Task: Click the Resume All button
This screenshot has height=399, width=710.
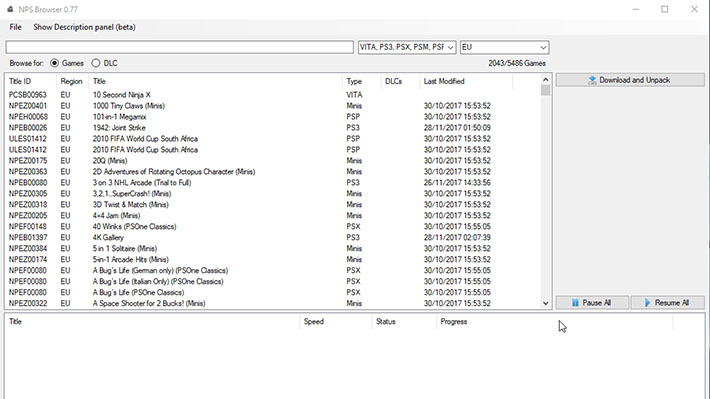Action: [667, 303]
